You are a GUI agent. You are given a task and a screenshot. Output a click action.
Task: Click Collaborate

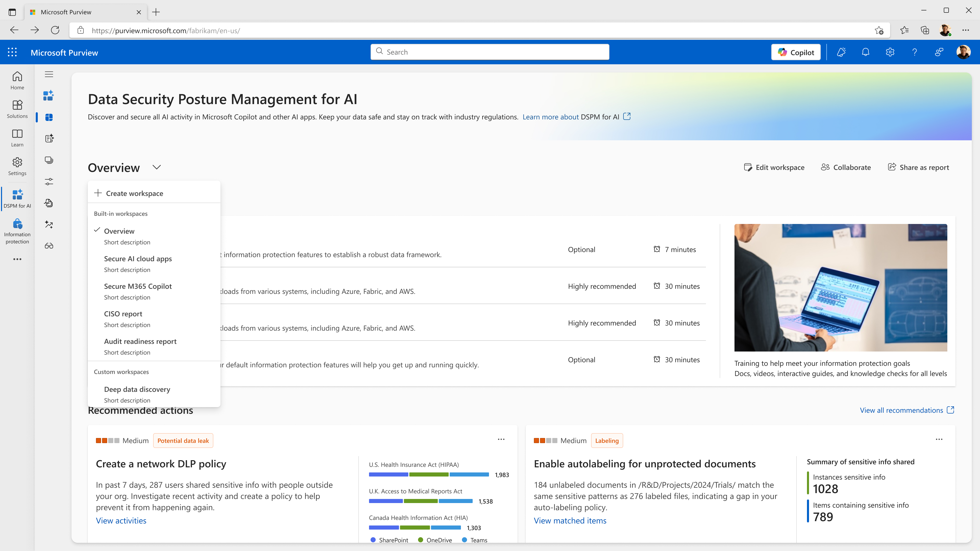(x=846, y=167)
